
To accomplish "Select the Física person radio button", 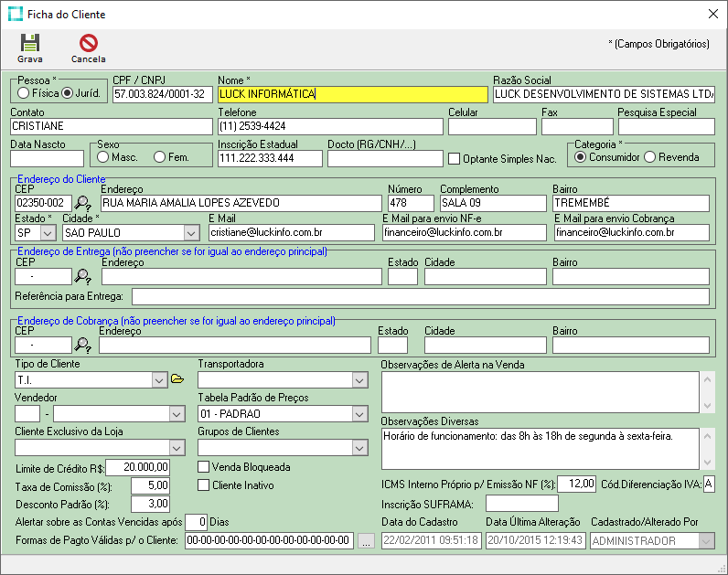I will tap(24, 93).
